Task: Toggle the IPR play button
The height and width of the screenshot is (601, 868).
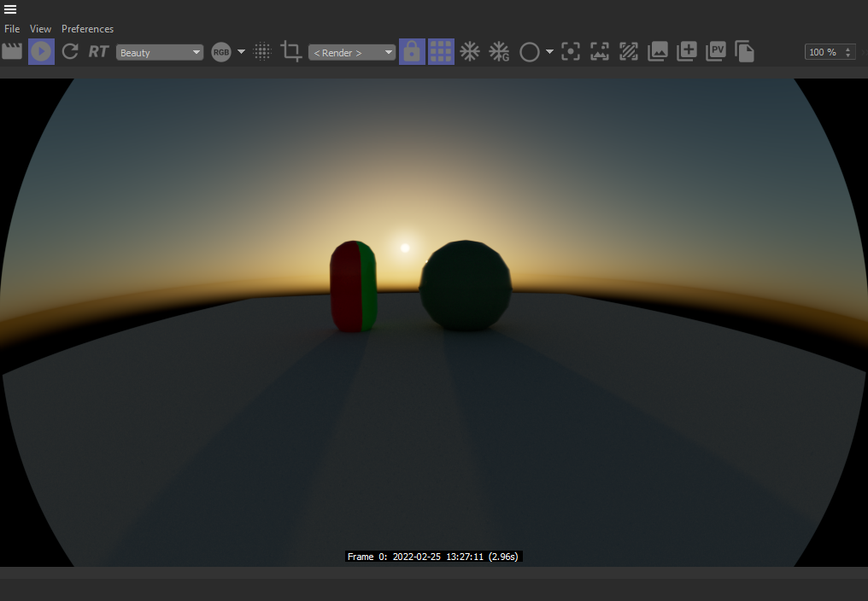Action: coord(41,51)
